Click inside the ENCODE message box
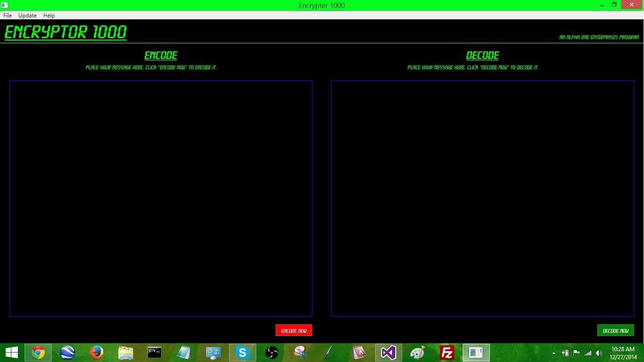The height and width of the screenshot is (362, 644). [160, 198]
